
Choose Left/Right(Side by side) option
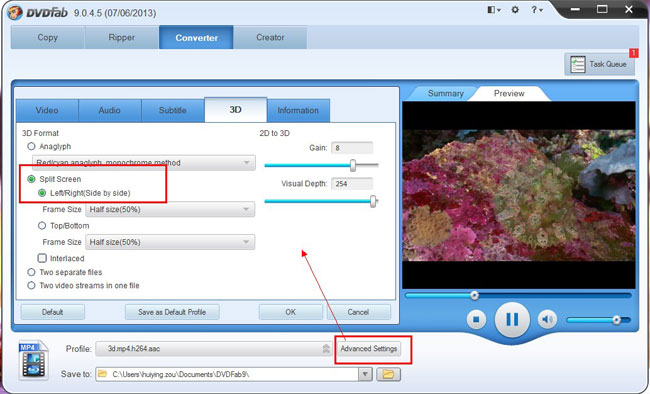42,193
